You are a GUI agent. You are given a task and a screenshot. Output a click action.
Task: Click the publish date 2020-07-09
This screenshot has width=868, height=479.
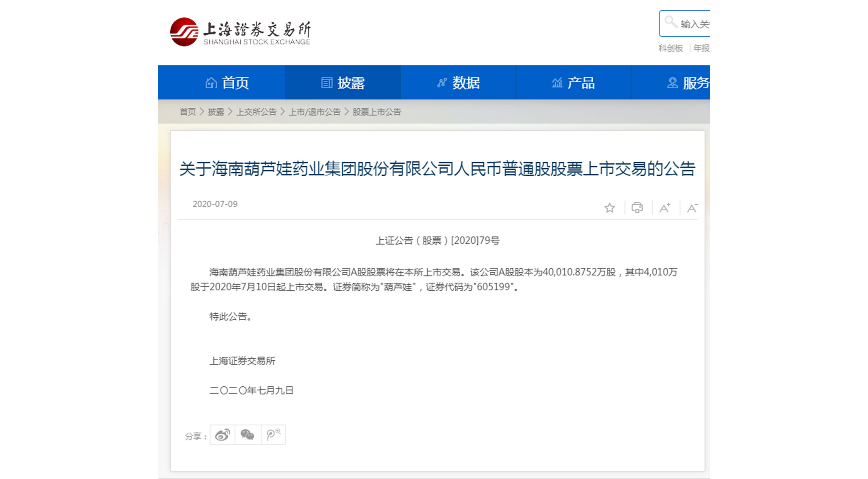click(215, 204)
